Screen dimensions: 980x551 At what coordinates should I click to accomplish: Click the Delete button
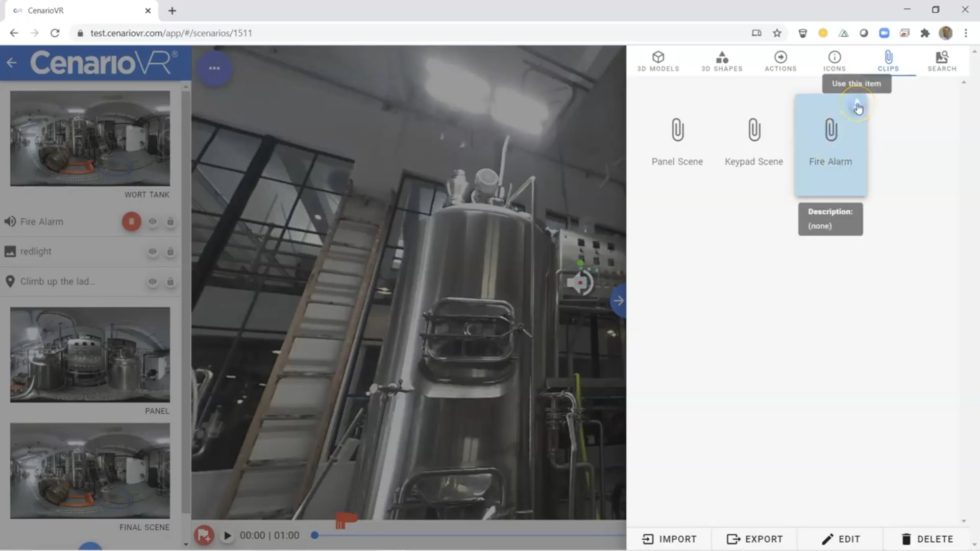927,539
